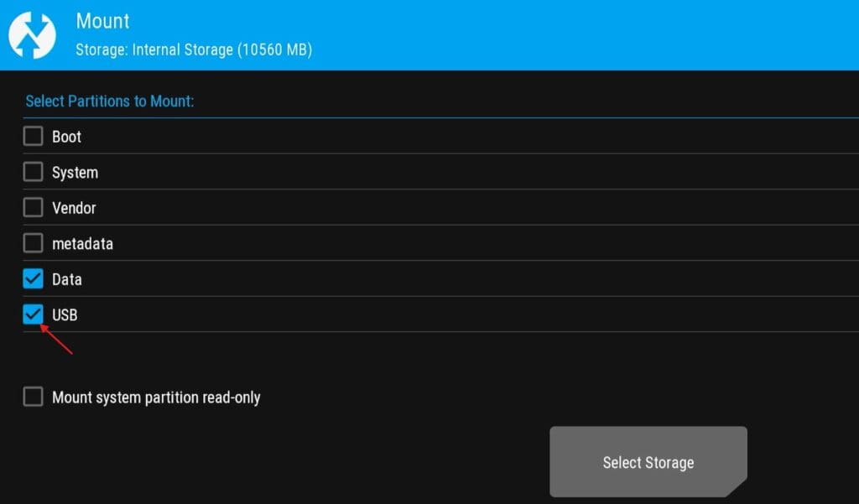The height and width of the screenshot is (504, 859).
Task: Open the Select Storage button
Action: (648, 462)
